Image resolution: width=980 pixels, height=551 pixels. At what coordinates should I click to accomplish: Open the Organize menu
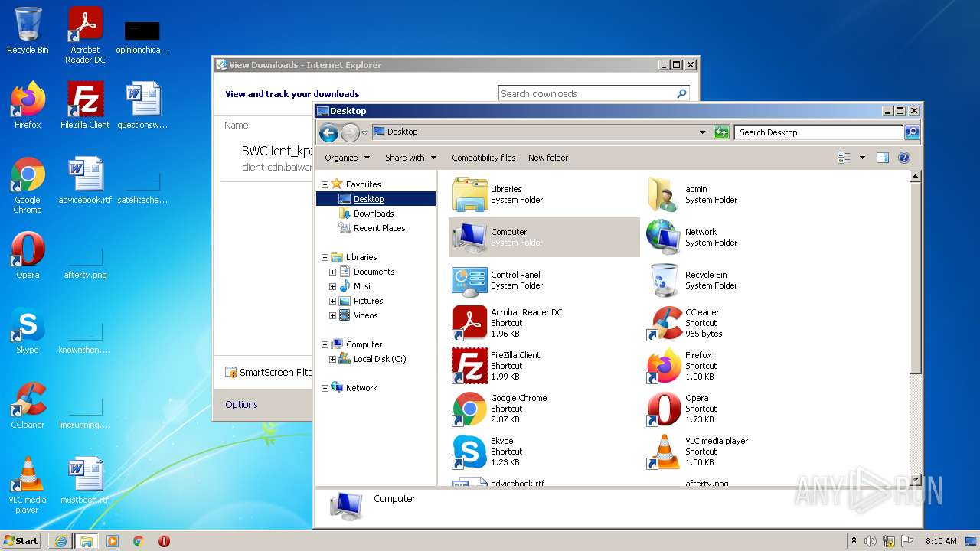pos(347,158)
